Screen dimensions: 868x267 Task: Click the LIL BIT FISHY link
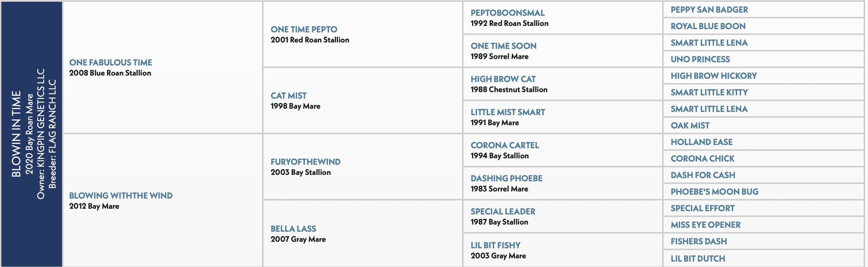coord(496,245)
